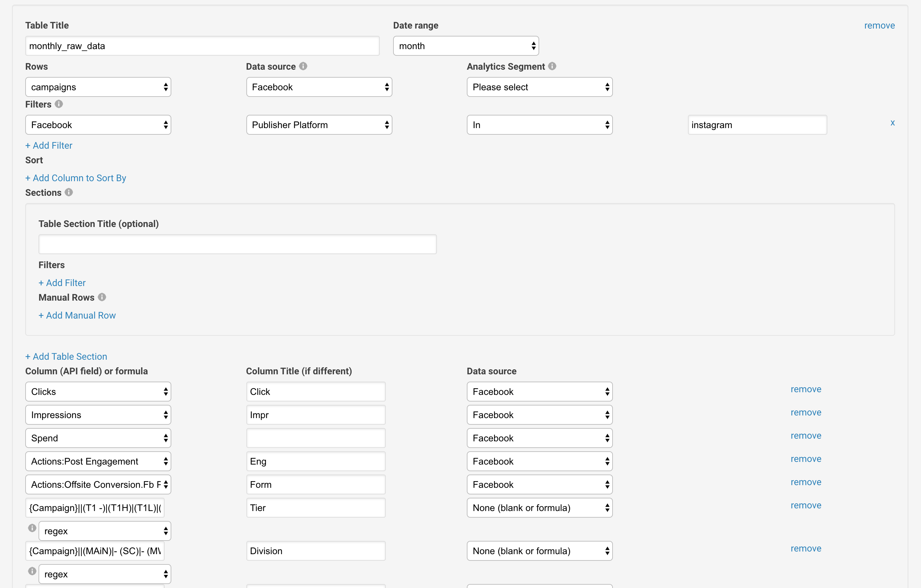Open the Date range month dropdown

(465, 46)
